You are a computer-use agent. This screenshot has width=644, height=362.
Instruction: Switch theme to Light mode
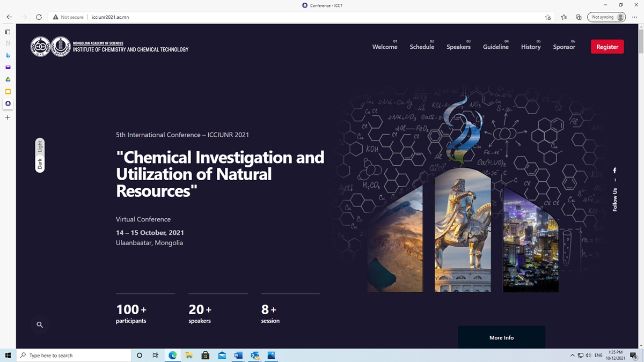pos(40,146)
